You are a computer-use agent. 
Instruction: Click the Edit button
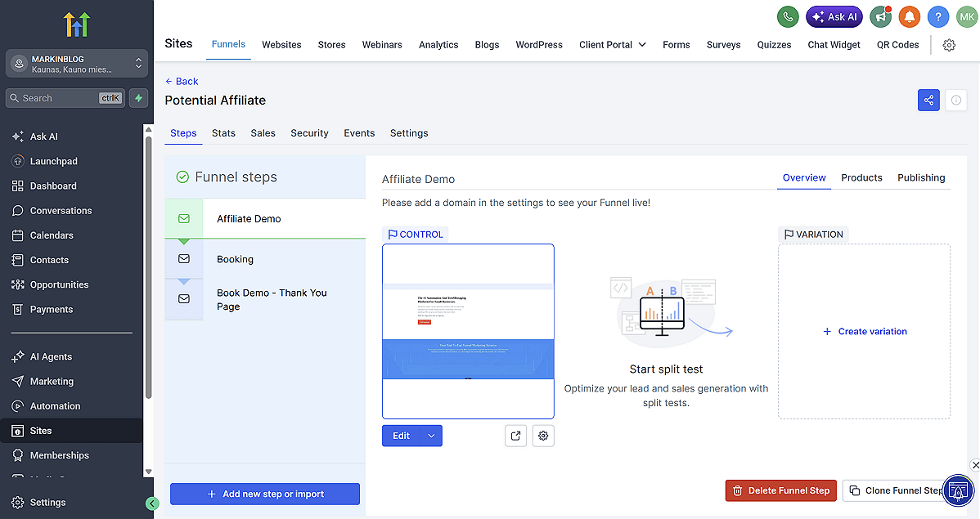point(402,436)
